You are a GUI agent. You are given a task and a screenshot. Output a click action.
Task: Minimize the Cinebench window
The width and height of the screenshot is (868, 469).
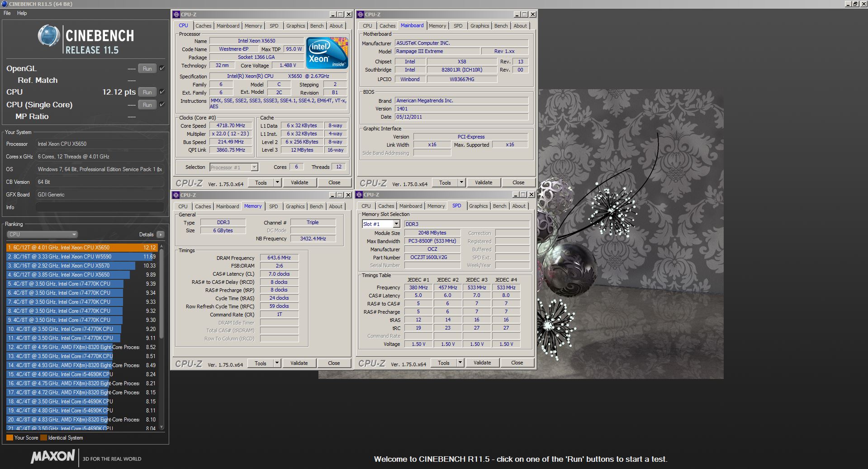pyautogui.click(x=848, y=4)
